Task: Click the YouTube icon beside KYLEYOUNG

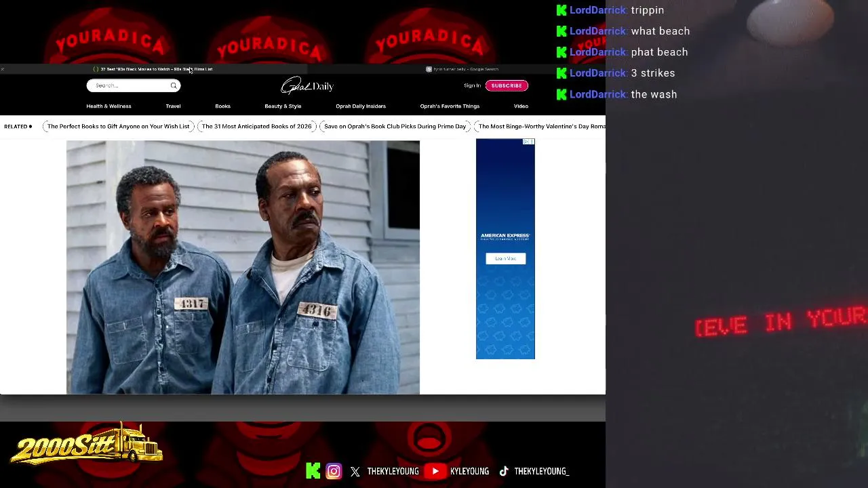Action: coord(435,471)
